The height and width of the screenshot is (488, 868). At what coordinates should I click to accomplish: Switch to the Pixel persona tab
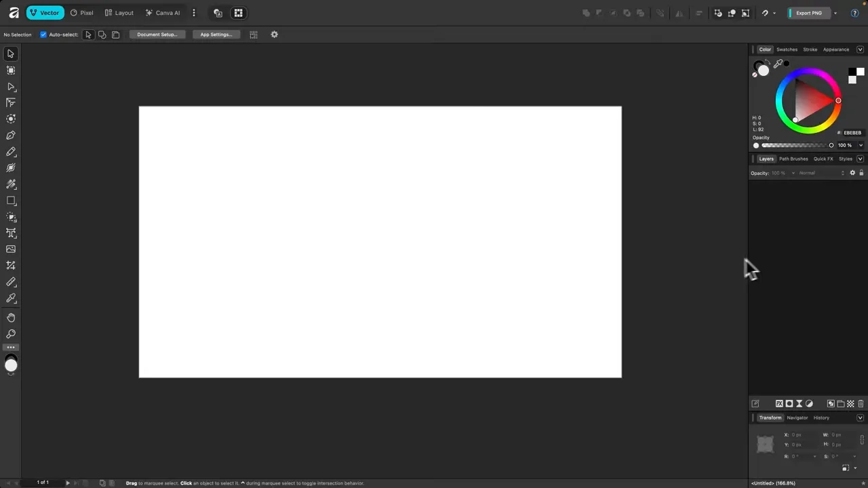(x=83, y=13)
